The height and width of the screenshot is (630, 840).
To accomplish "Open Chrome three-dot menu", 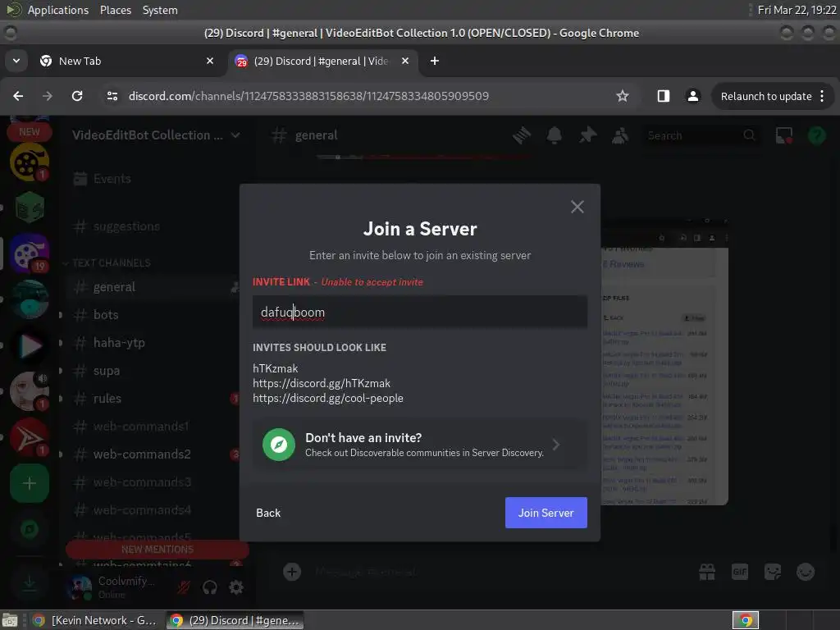I will [x=822, y=97].
